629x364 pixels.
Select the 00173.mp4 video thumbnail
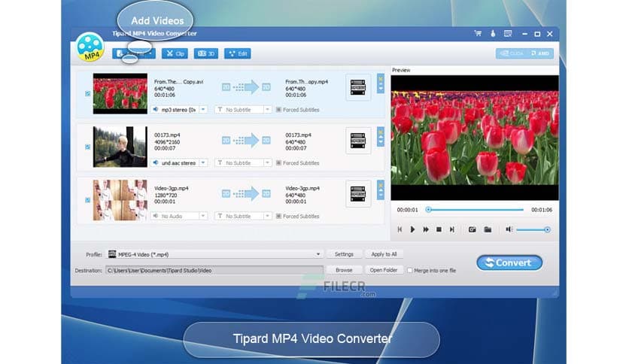pos(120,147)
